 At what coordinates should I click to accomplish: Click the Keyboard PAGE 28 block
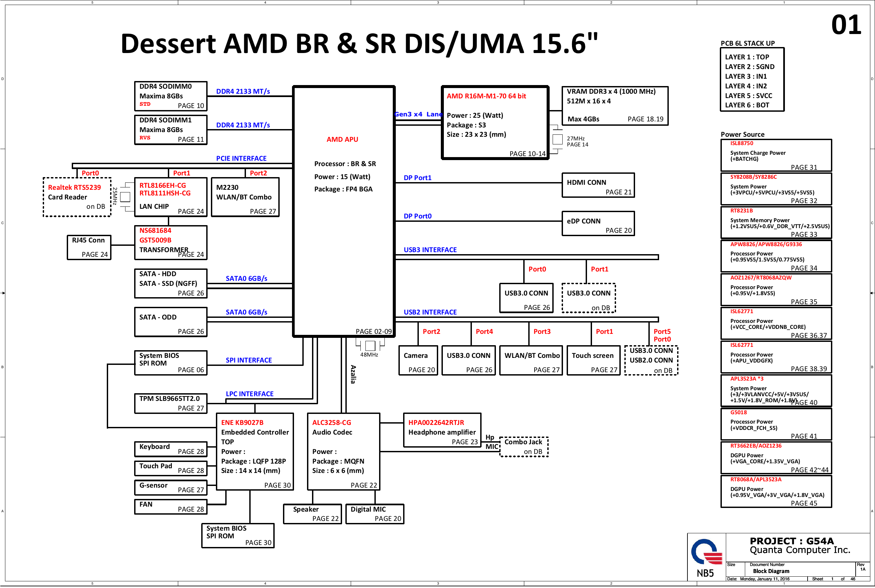click(x=171, y=449)
